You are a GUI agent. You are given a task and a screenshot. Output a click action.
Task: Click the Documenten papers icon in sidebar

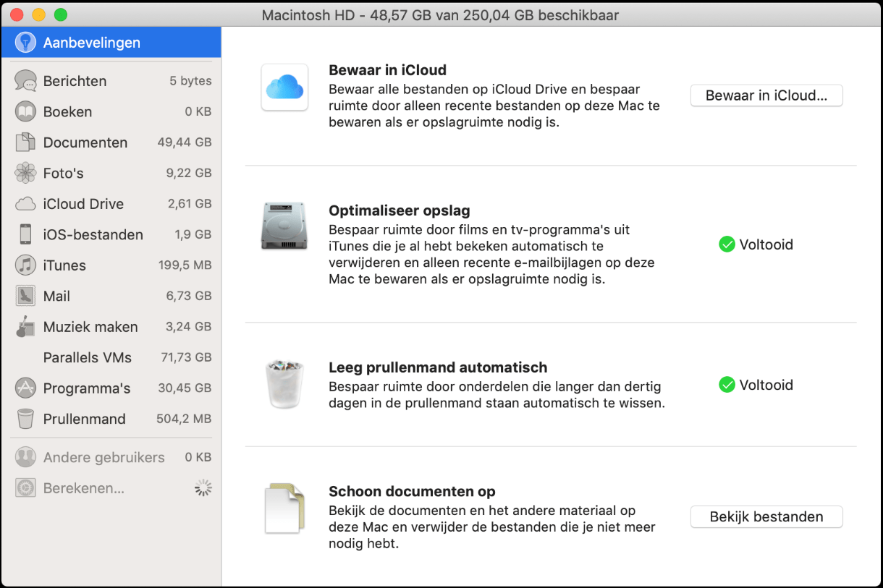25,142
